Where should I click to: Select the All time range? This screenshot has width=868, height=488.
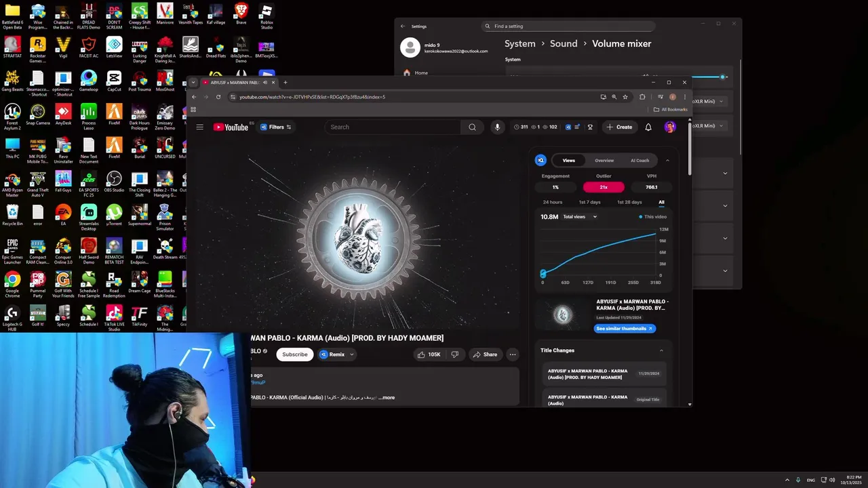coord(661,202)
